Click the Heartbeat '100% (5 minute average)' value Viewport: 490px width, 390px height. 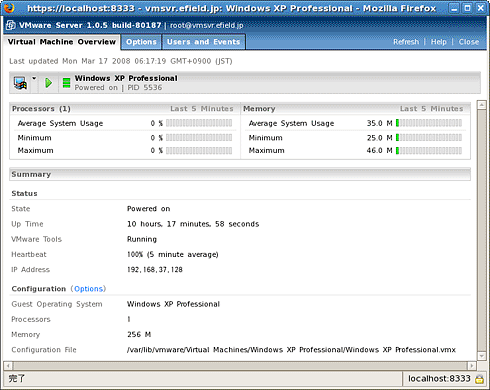pyautogui.click(x=173, y=254)
